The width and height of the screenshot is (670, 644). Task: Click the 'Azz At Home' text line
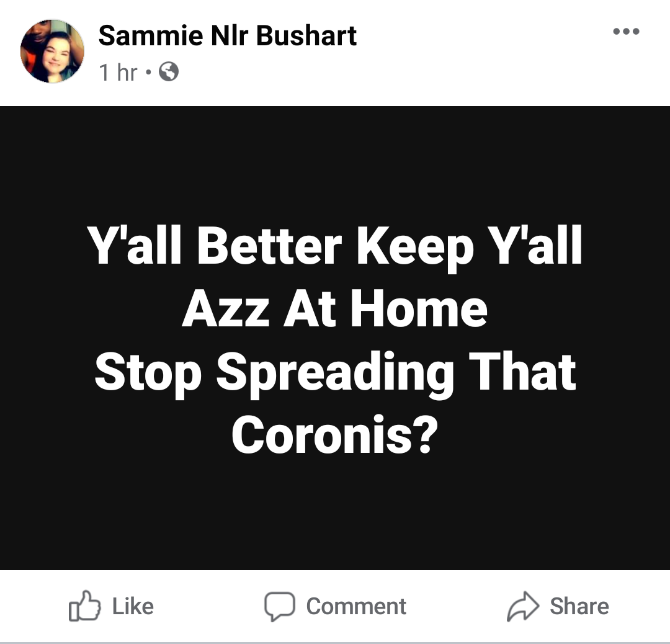(x=334, y=308)
